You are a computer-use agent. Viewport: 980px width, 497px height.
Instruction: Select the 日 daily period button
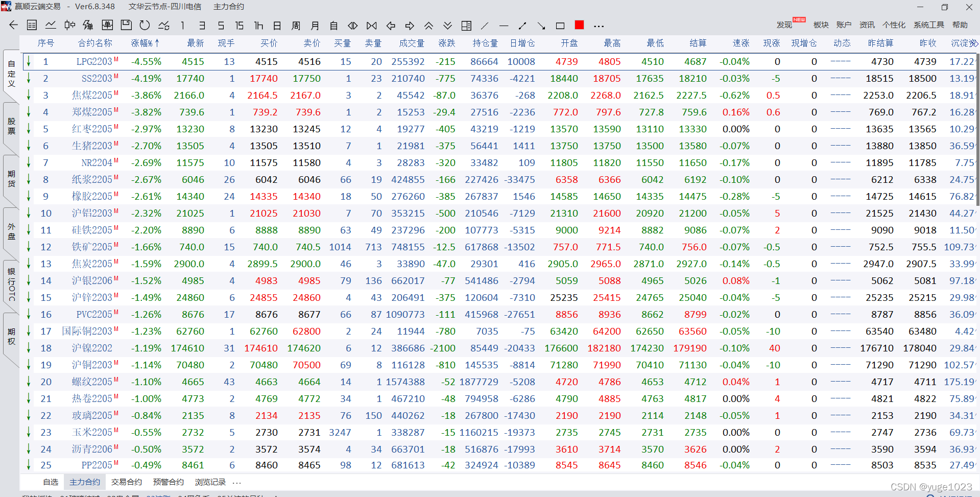(277, 25)
